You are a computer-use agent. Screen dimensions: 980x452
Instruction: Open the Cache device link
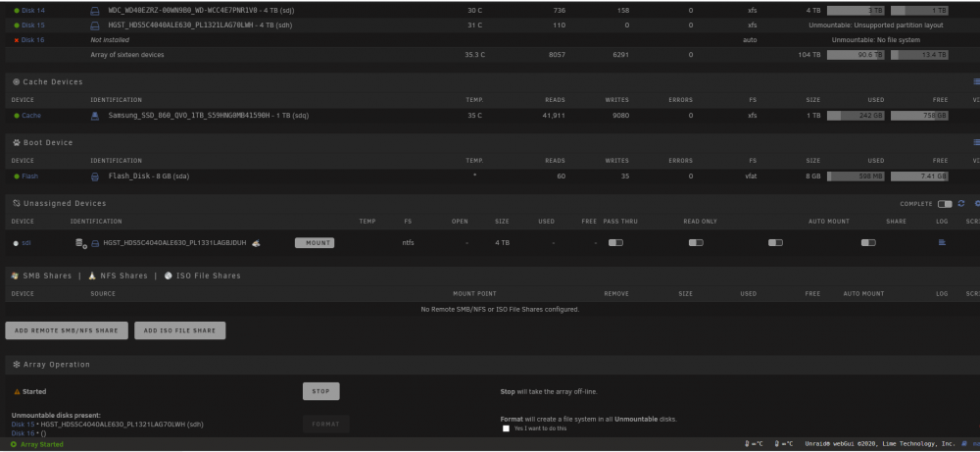31,116
